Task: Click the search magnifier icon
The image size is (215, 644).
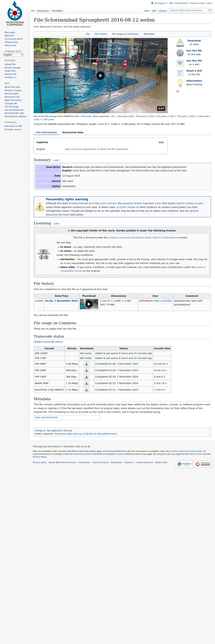Action: (210, 11)
